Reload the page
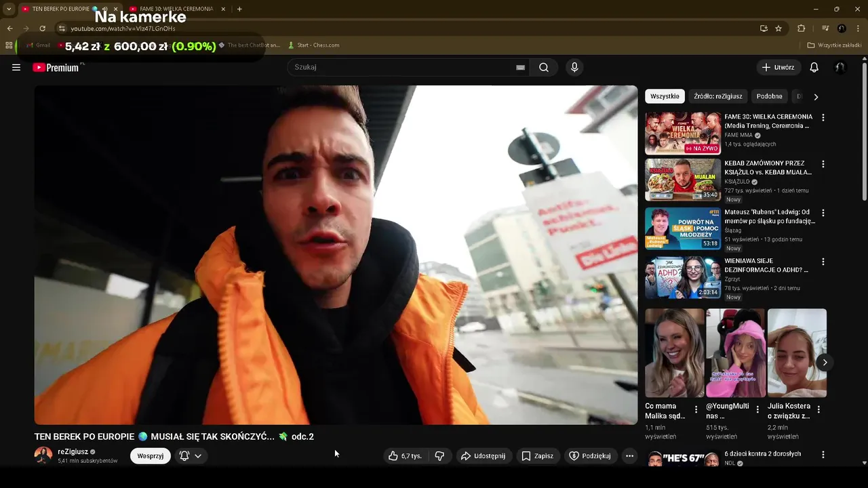 coord(42,28)
